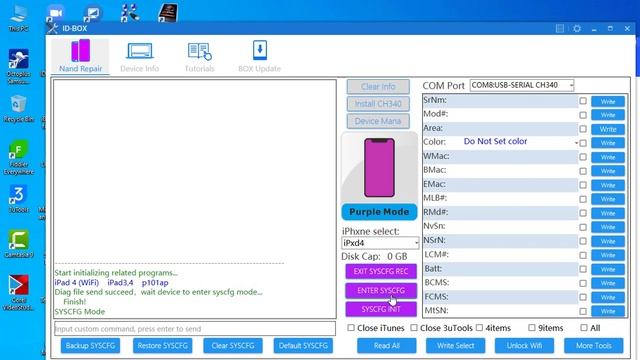640x360 pixels.
Task: Click Restore SYSCFG button
Action: 162,346
